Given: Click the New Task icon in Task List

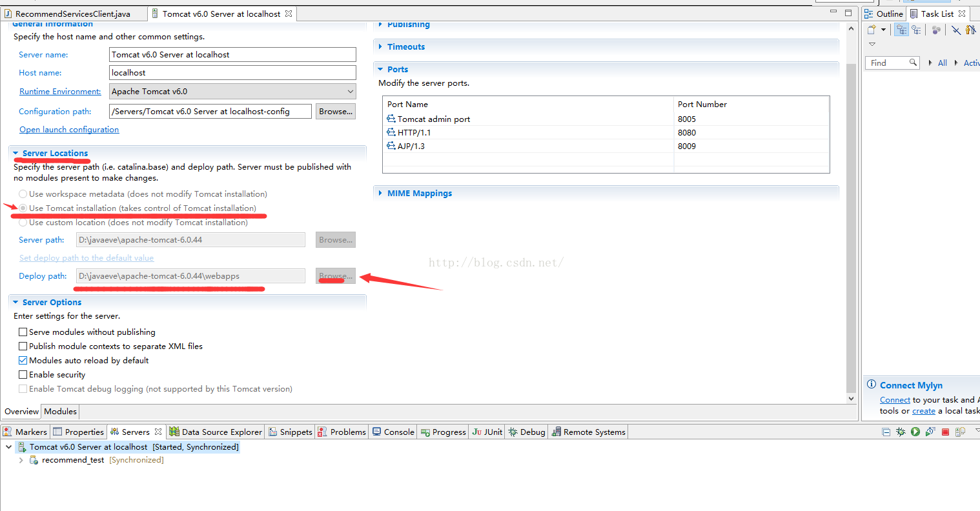Looking at the screenshot, I should (x=872, y=30).
